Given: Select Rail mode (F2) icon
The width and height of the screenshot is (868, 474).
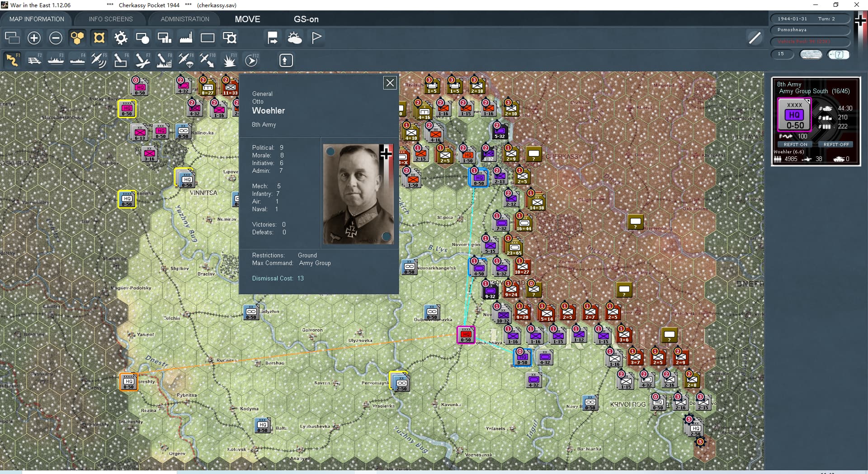Looking at the screenshot, I should (34, 60).
